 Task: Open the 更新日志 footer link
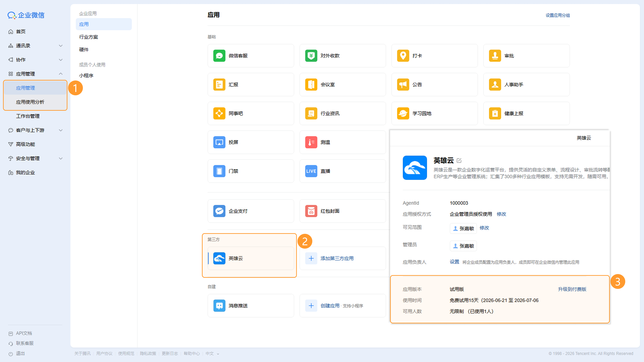170,353
